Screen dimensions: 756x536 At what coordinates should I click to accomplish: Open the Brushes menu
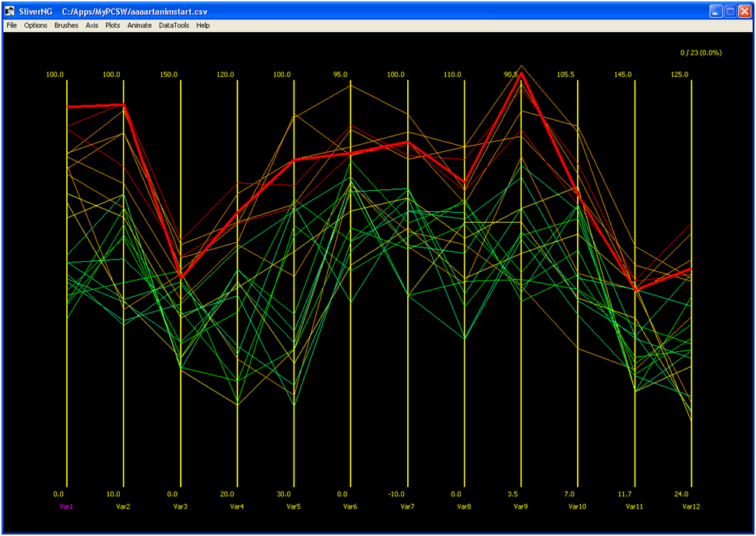pos(66,26)
